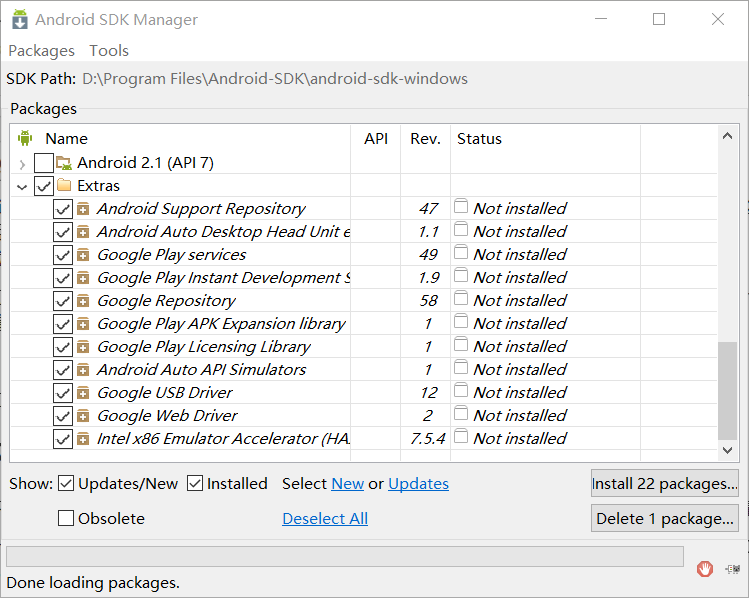The width and height of the screenshot is (749, 598).
Task: Click package icon beside Google Web Driver
Action: pos(83,416)
